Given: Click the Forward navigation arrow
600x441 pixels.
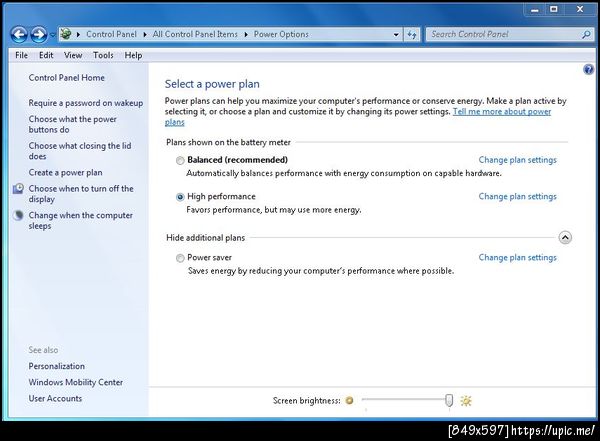Looking at the screenshot, I should 39,35.
